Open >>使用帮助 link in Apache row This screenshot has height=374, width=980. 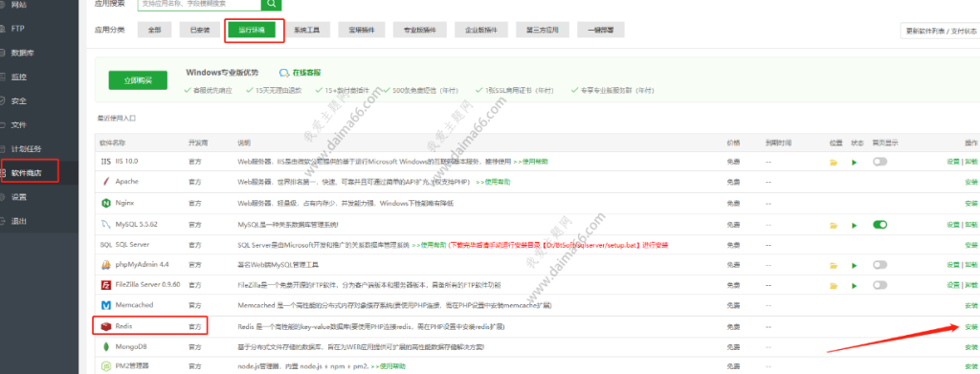pos(493,182)
